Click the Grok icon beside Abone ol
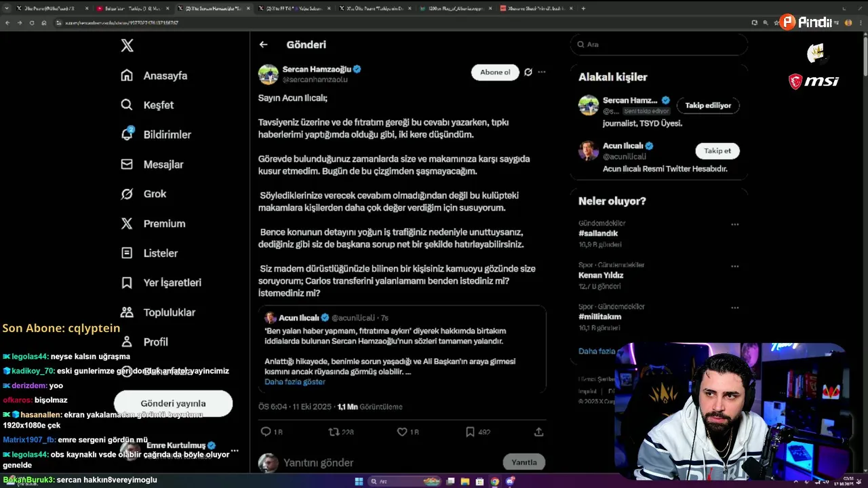Viewport: 868px width, 488px height. [x=528, y=72]
